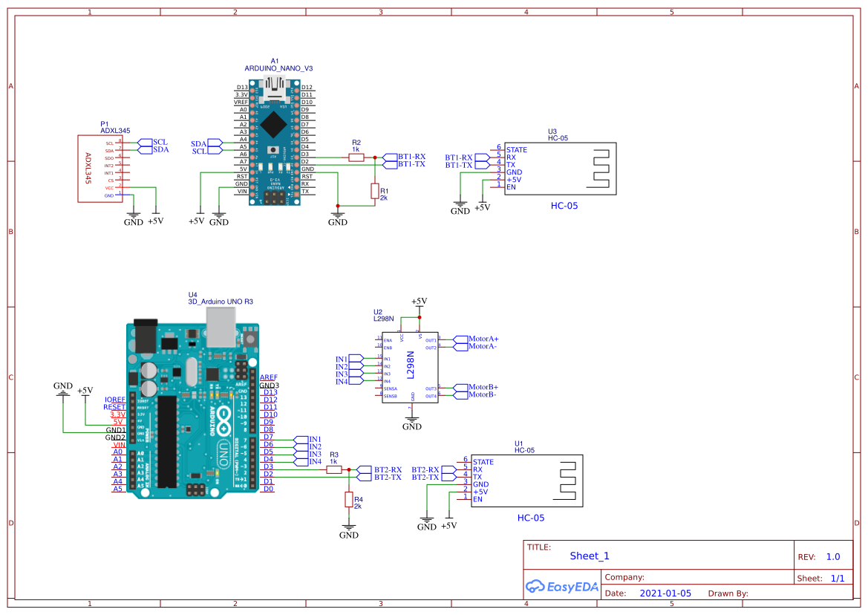Select the SCL net flag beside ADXL345
The height and width of the screenshot is (615, 868).
(x=153, y=143)
